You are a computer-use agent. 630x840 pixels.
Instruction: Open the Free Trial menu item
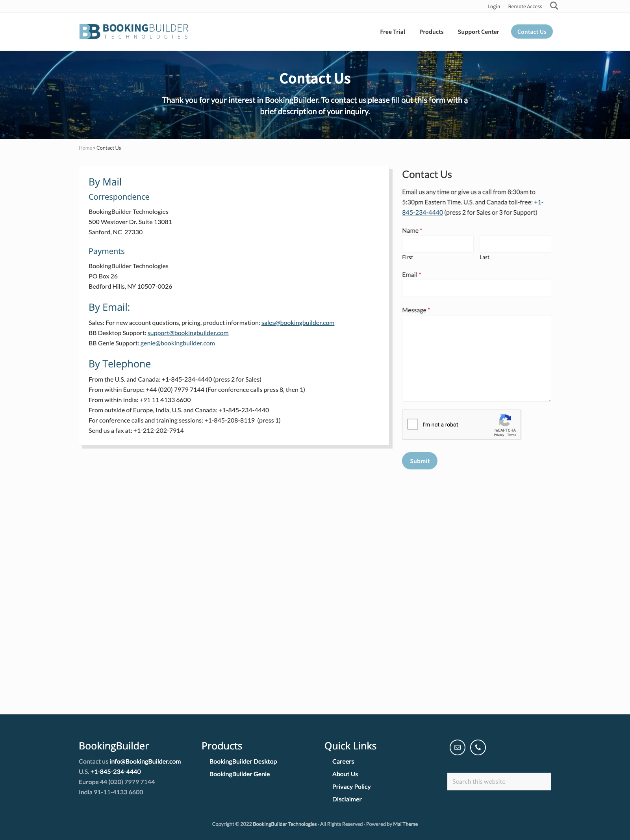click(393, 32)
